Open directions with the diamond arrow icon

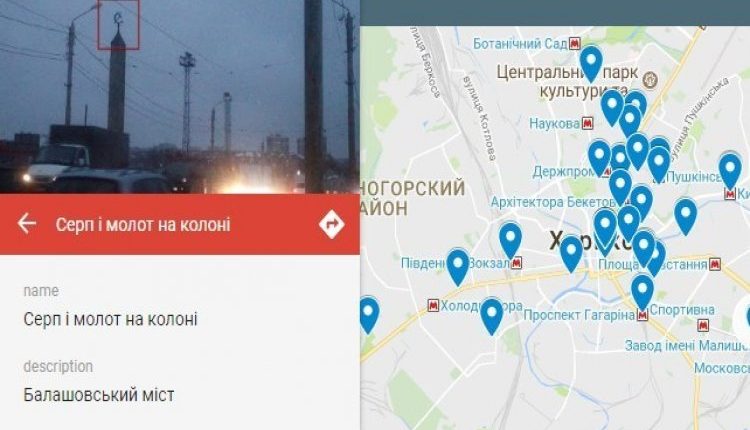click(x=331, y=223)
